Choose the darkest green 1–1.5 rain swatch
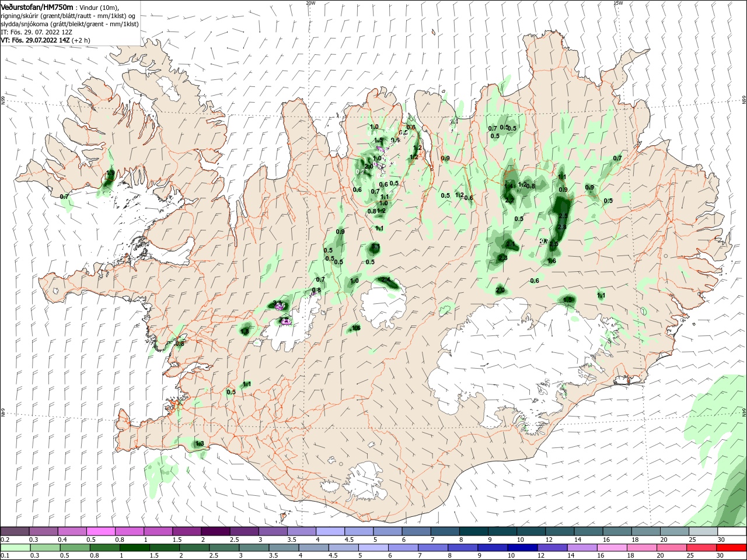The width and height of the screenshot is (747, 560). pos(134,548)
